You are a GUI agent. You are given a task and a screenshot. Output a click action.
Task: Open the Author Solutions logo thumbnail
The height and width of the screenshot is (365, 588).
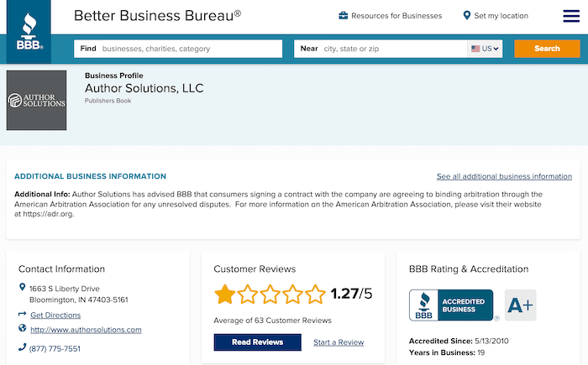pos(36,101)
